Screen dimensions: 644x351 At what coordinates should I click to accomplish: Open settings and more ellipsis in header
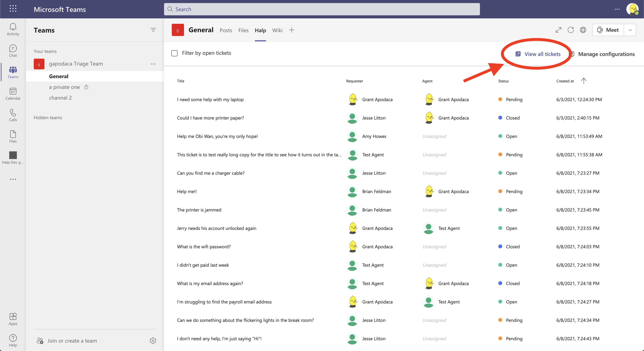617,9
